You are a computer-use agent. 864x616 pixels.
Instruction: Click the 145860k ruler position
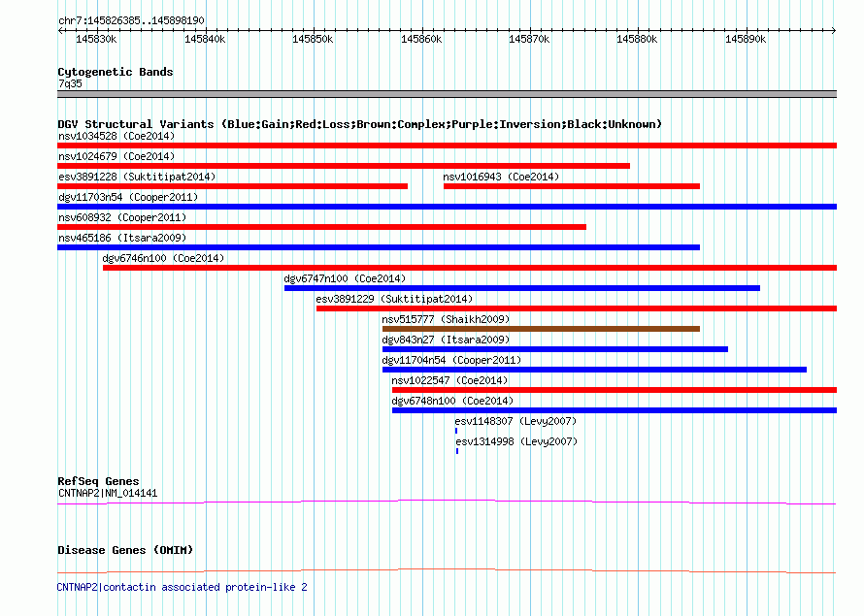tap(421, 39)
